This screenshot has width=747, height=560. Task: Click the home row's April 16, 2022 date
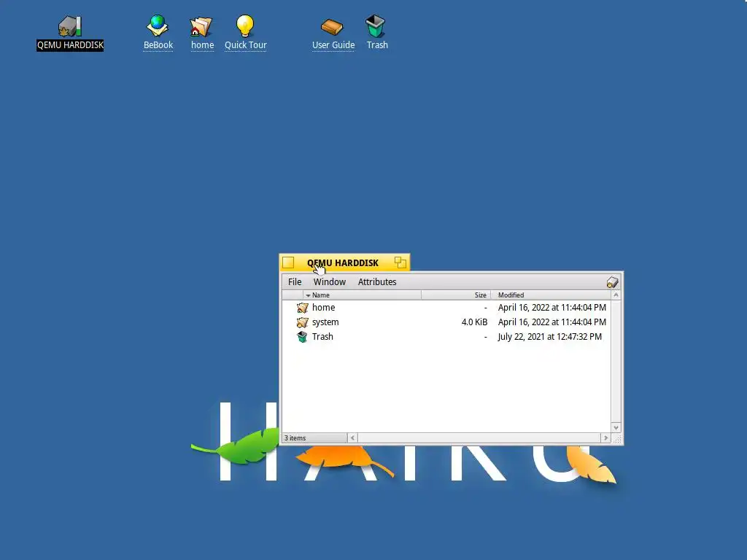click(x=552, y=308)
